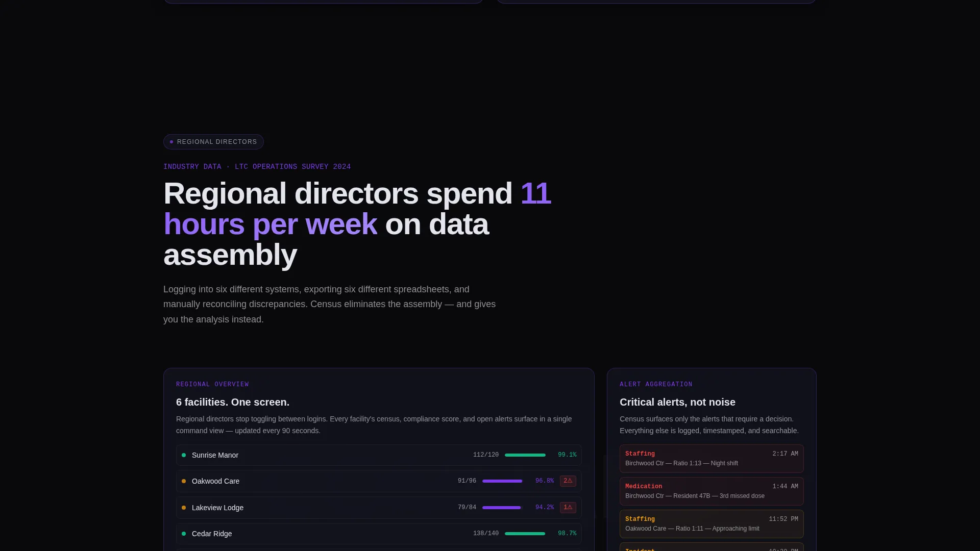
Task: Open the 2:17 AM Staffing alert card
Action: coord(712,459)
